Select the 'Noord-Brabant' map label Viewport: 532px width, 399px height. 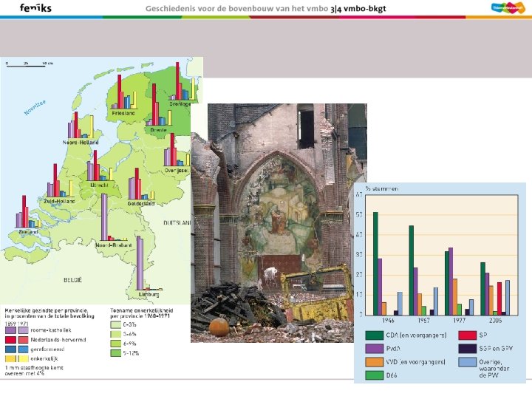[113, 245]
